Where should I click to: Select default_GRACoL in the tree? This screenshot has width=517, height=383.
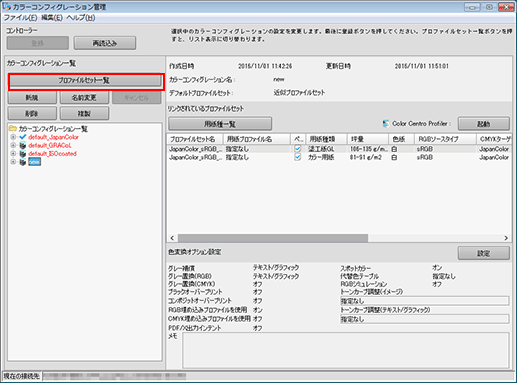pos(50,145)
